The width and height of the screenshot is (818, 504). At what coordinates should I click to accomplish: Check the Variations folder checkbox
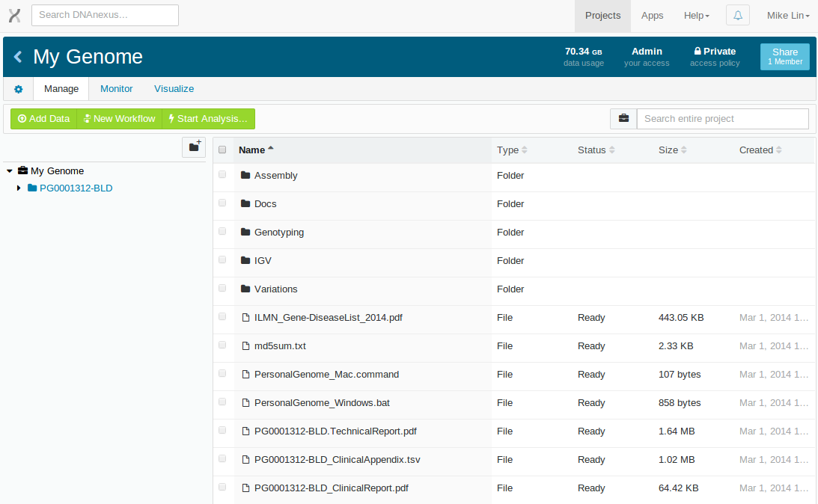pos(222,288)
